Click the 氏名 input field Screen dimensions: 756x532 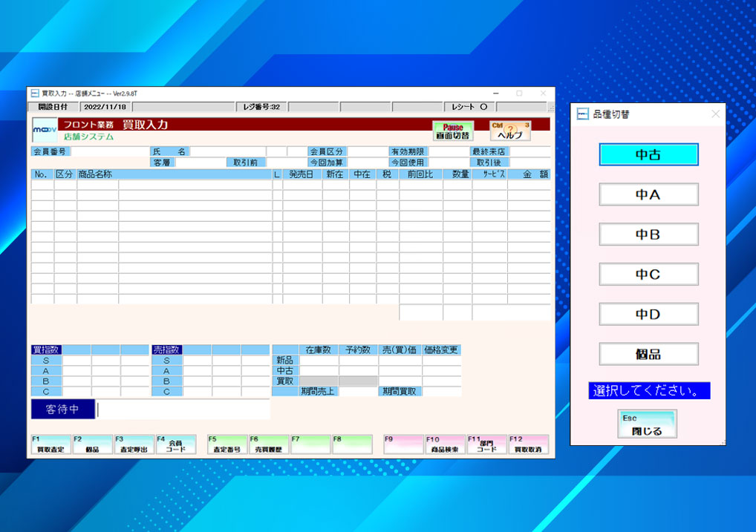coord(227,151)
